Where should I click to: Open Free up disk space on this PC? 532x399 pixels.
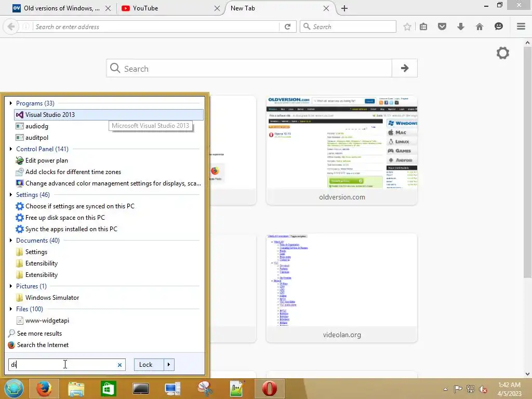[60, 218]
